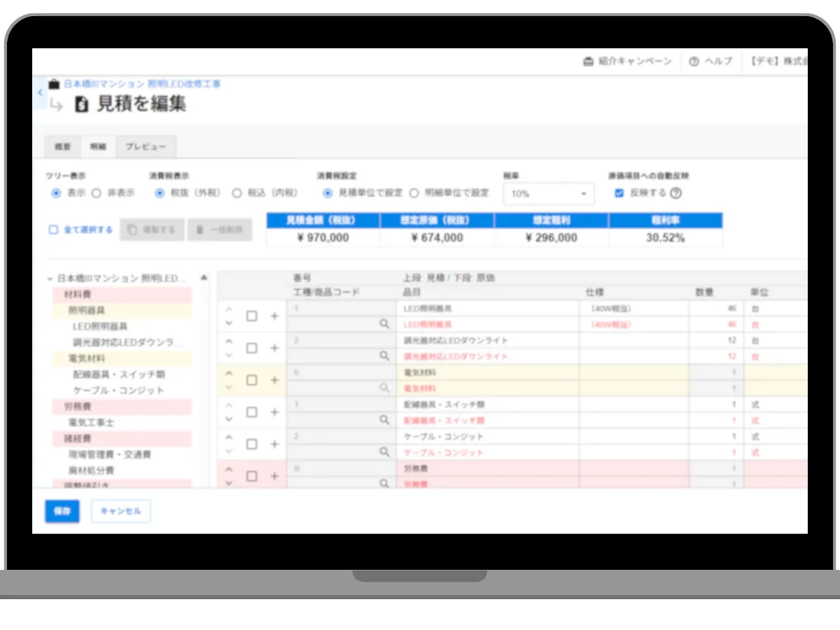Switch to the 概要 tab
This screenshot has height=630, width=840.
pos(63,147)
